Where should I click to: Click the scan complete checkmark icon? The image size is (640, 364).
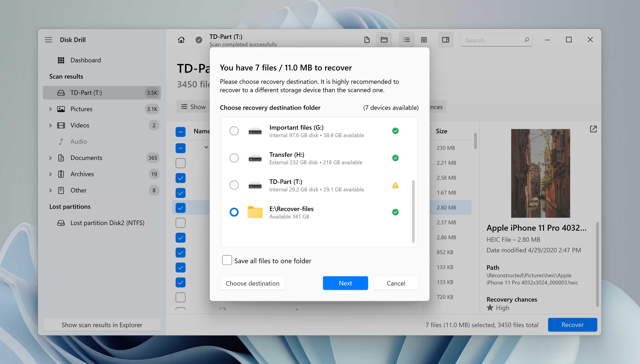[199, 40]
